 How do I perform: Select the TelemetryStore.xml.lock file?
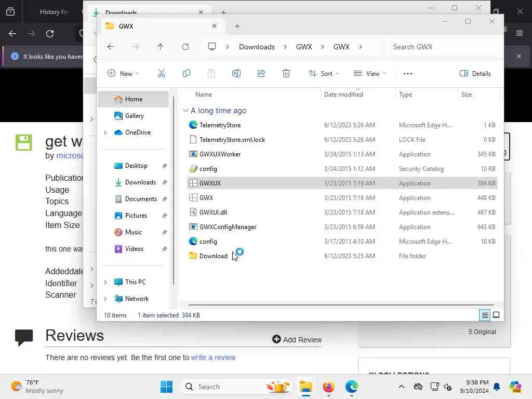pos(342,140)
